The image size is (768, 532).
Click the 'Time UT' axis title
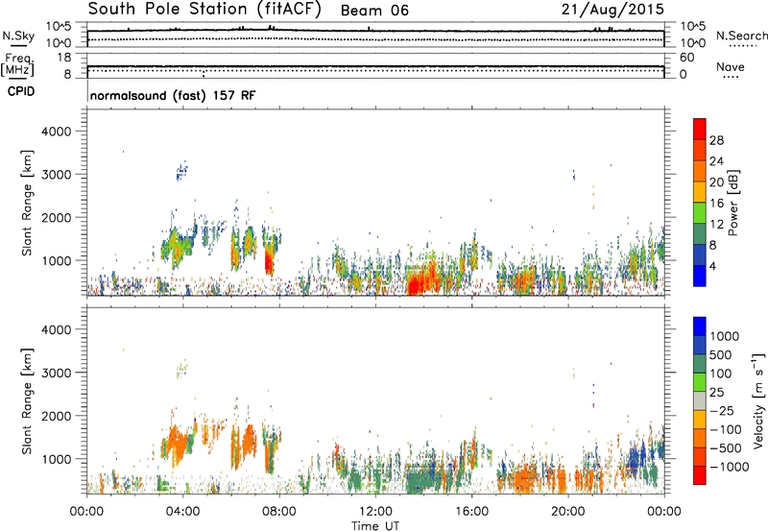(375, 526)
